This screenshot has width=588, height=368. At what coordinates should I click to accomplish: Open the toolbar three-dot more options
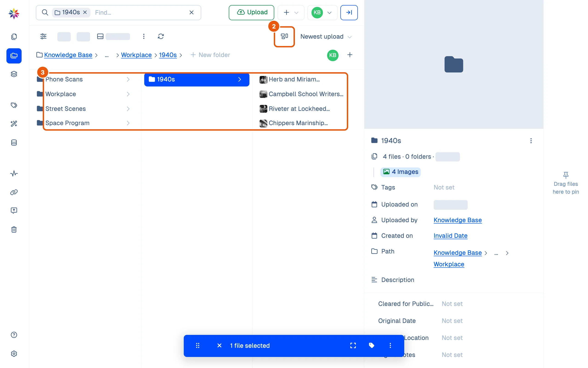144,37
